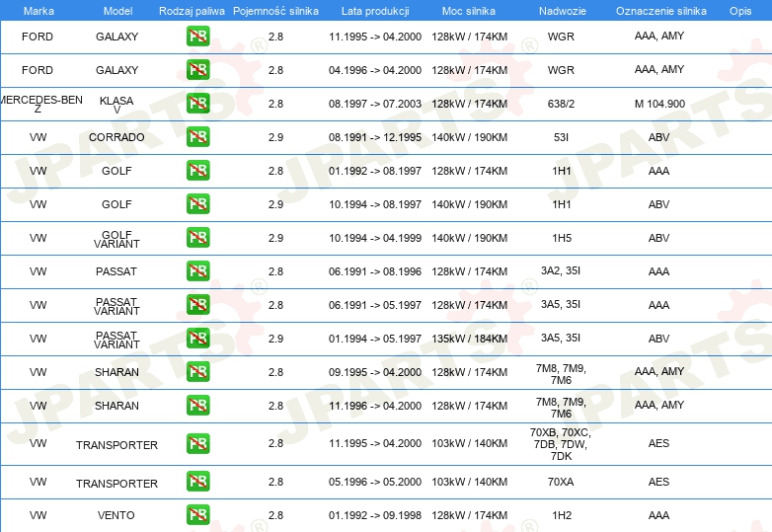Click body code 3A2, 35I
The image size is (772, 532).
click(x=561, y=270)
